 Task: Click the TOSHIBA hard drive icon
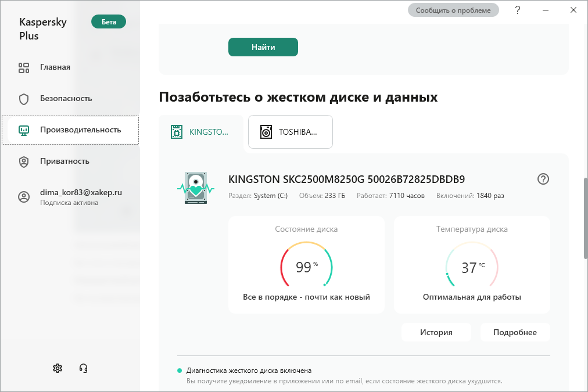pyautogui.click(x=266, y=132)
